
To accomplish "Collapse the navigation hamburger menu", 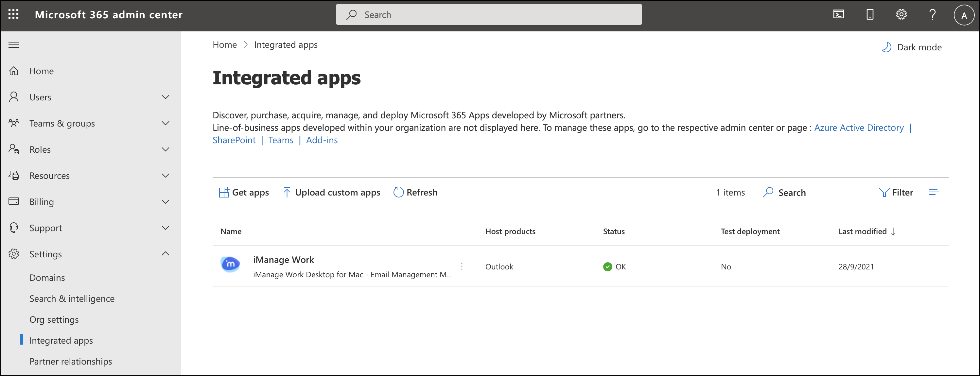I will (x=14, y=45).
